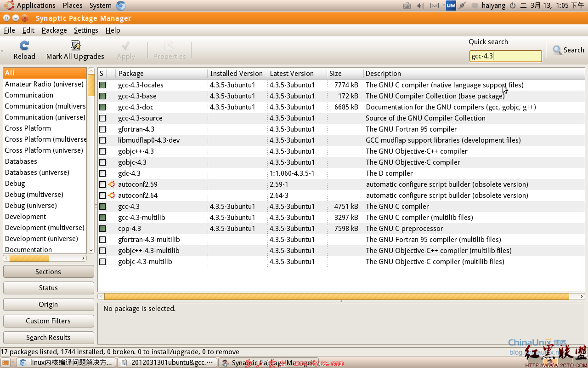
Task: Click the Reload toolbar icon
Action: (x=24, y=46)
